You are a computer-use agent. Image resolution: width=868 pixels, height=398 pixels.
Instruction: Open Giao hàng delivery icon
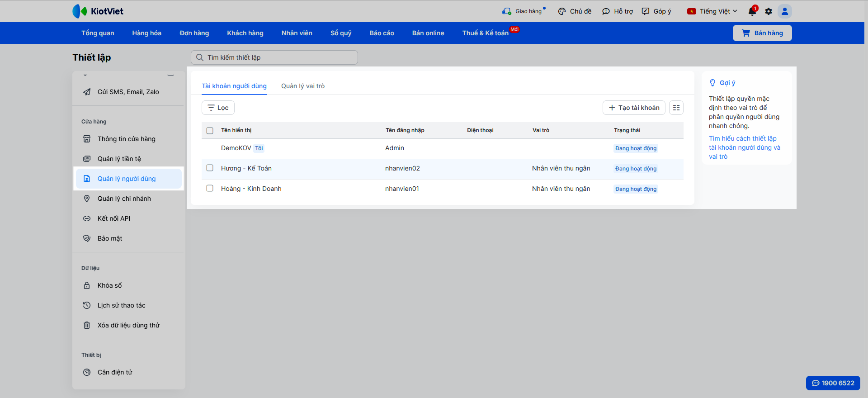point(506,11)
